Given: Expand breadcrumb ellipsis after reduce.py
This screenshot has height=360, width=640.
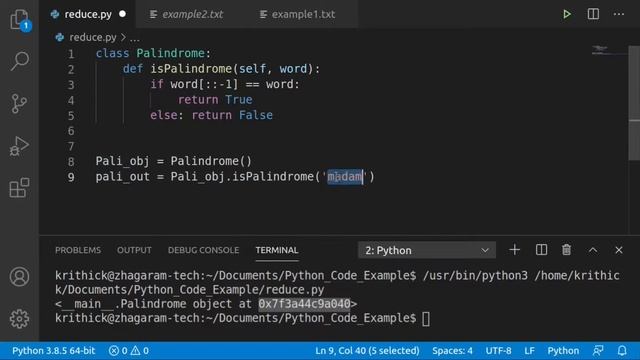Looking at the screenshot, I should coord(135,38).
